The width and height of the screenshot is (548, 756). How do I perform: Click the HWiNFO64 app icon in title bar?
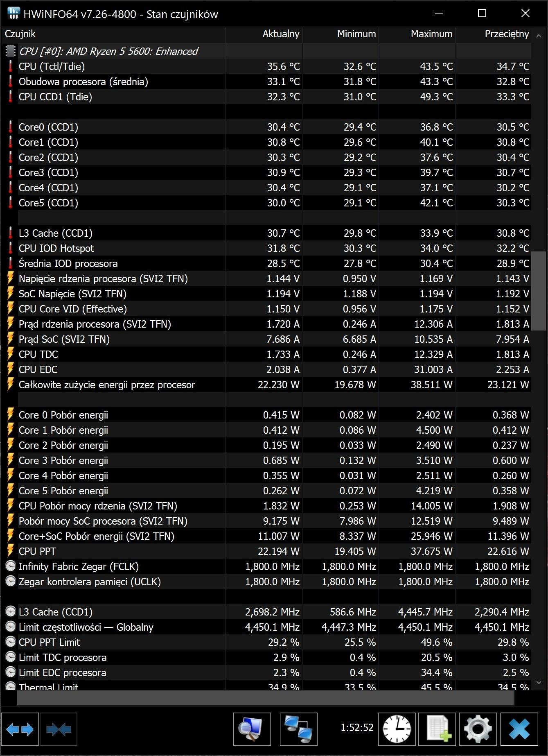pyautogui.click(x=14, y=14)
